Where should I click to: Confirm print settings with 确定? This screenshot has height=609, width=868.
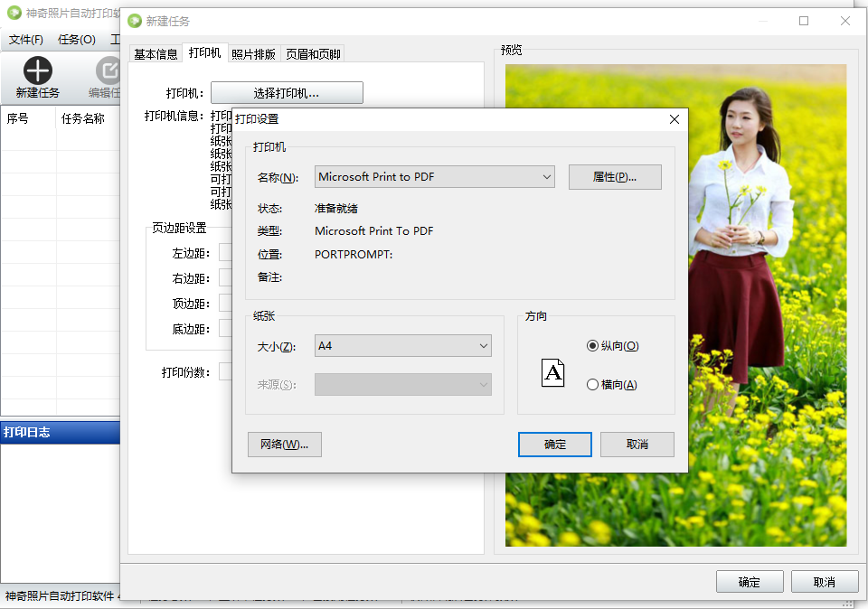pyautogui.click(x=554, y=445)
